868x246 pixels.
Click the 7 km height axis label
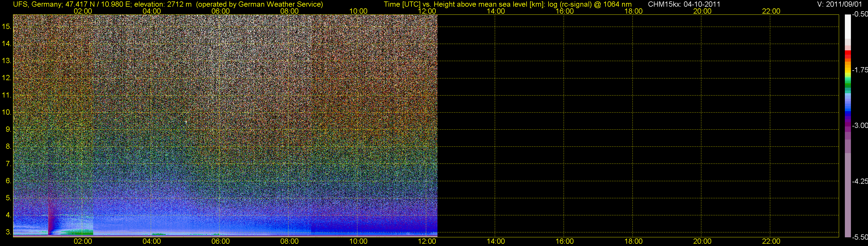pyautogui.click(x=8, y=164)
